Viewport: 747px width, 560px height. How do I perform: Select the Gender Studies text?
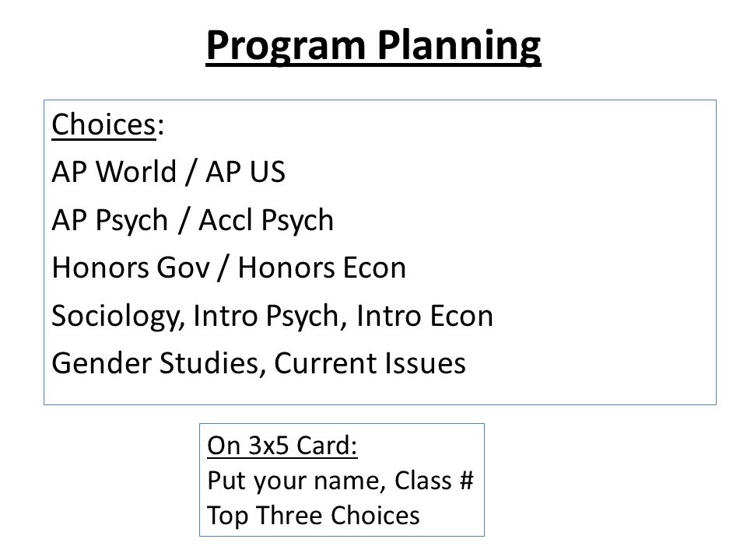[157, 363]
